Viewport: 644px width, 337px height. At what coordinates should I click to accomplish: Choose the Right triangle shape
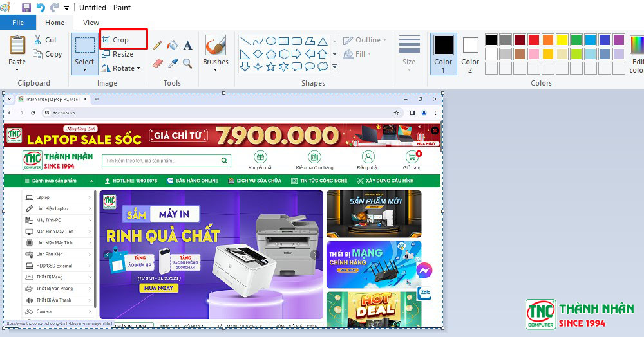pos(245,54)
